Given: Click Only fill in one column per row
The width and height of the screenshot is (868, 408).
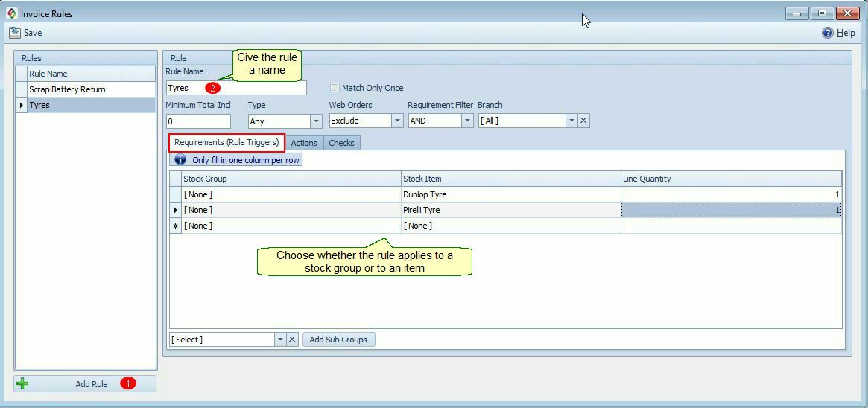Looking at the screenshot, I should (236, 160).
